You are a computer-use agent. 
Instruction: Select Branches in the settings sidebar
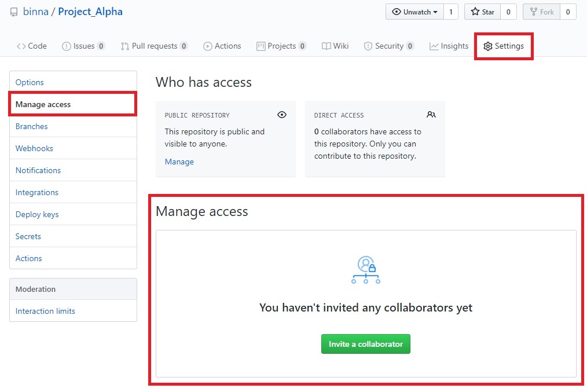73,127
